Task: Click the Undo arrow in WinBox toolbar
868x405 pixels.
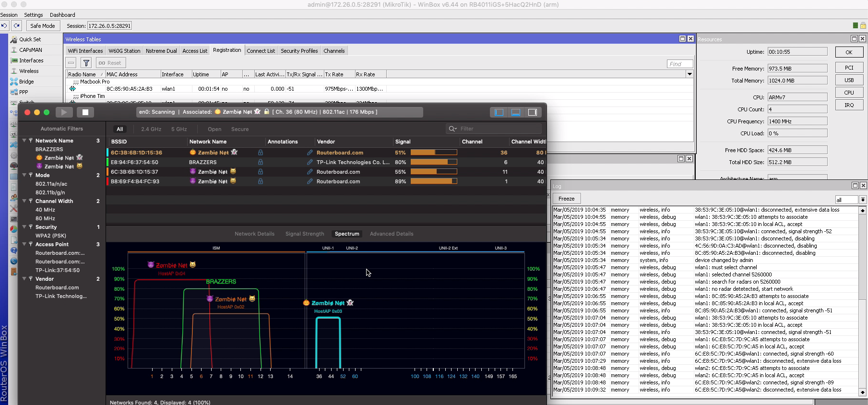Action: point(4,26)
